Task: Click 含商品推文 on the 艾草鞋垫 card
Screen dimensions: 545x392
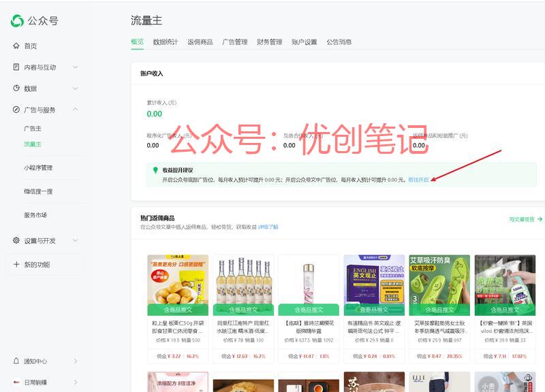Action: pyautogui.click(x=439, y=310)
